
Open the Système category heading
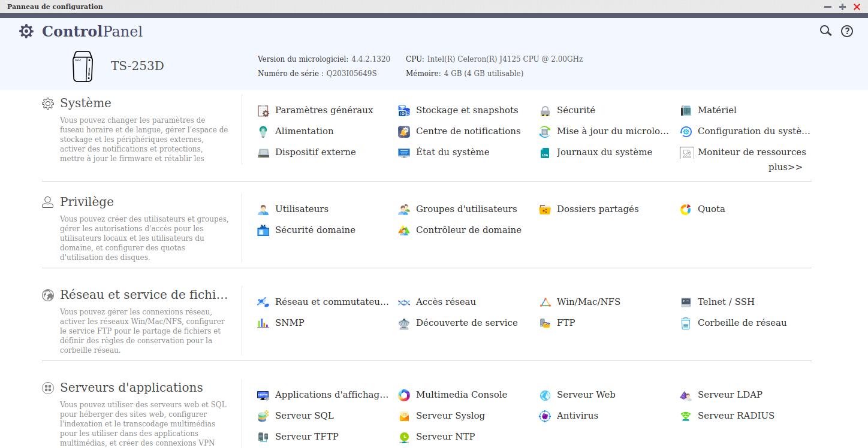[85, 103]
